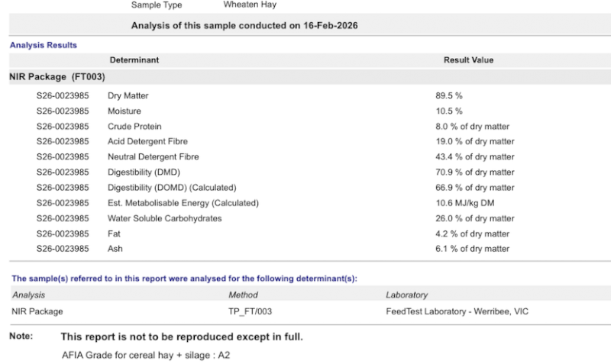611x364 pixels.
Task: Click the Moisture result 10.5 %
Action: point(449,111)
